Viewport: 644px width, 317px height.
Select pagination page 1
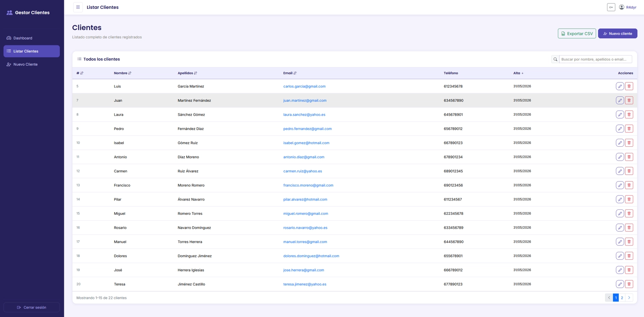[x=616, y=298]
